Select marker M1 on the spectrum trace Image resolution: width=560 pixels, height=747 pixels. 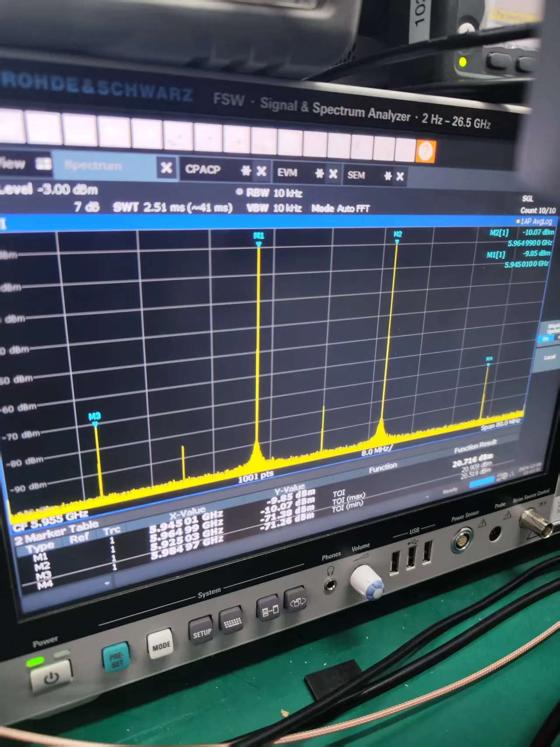(259, 239)
